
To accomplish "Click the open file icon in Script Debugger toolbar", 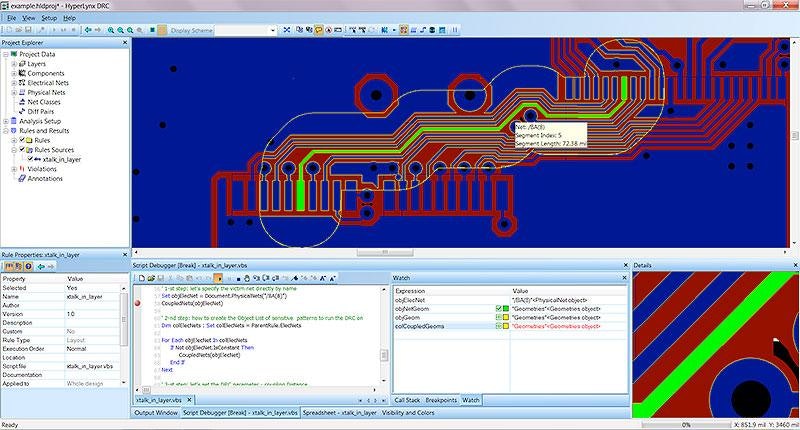I will click(x=150, y=276).
